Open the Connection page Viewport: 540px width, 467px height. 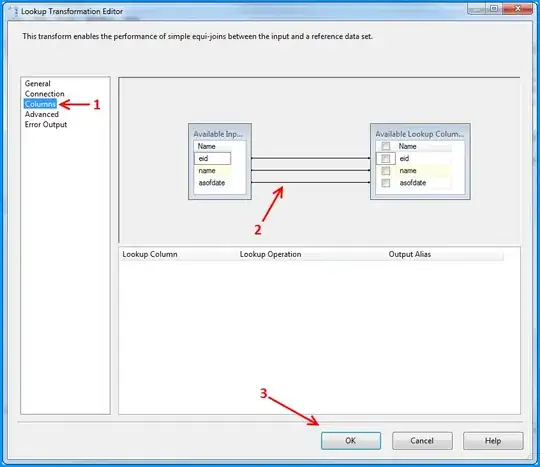coord(44,94)
